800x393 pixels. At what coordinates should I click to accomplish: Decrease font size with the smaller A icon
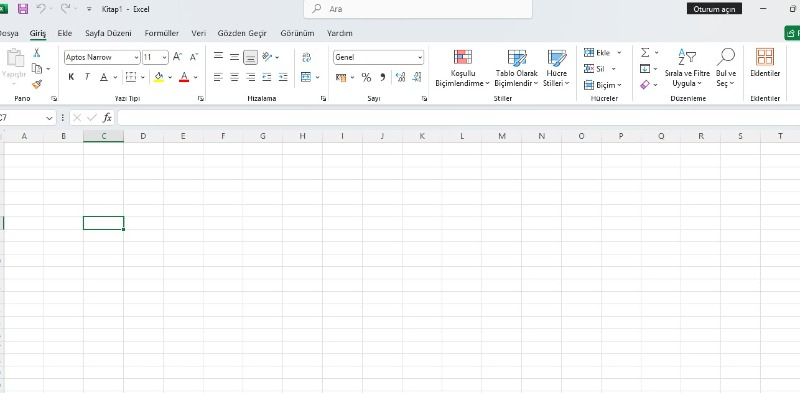[194, 57]
